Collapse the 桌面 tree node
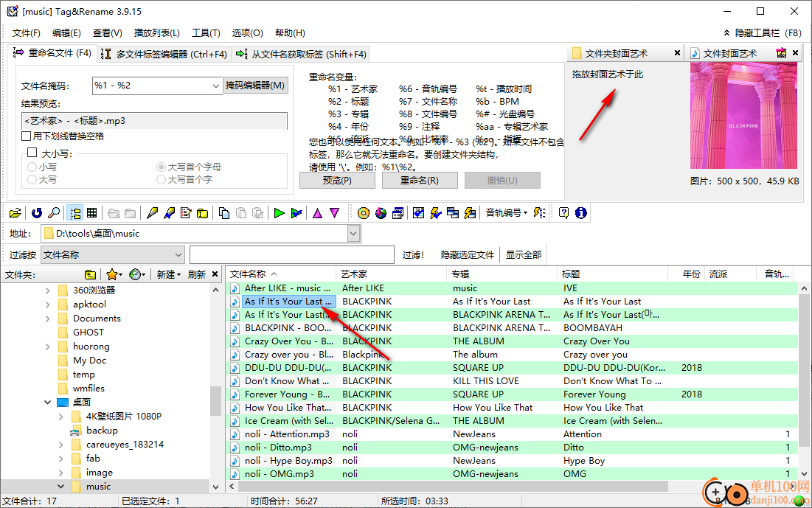 click(x=48, y=403)
